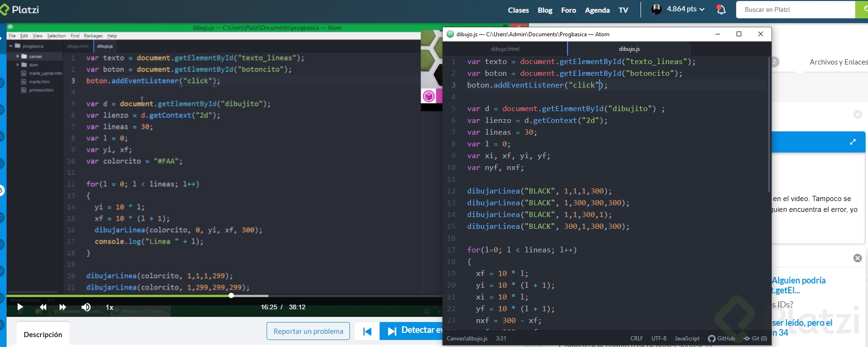Play the Platzi video

click(x=20, y=307)
